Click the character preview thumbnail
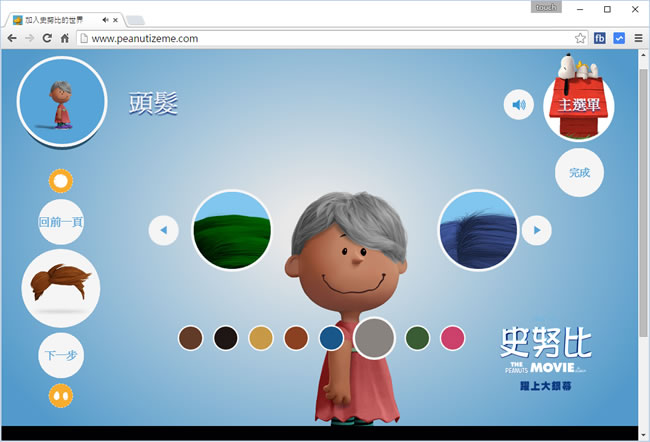This screenshot has width=650, height=442. [x=62, y=102]
